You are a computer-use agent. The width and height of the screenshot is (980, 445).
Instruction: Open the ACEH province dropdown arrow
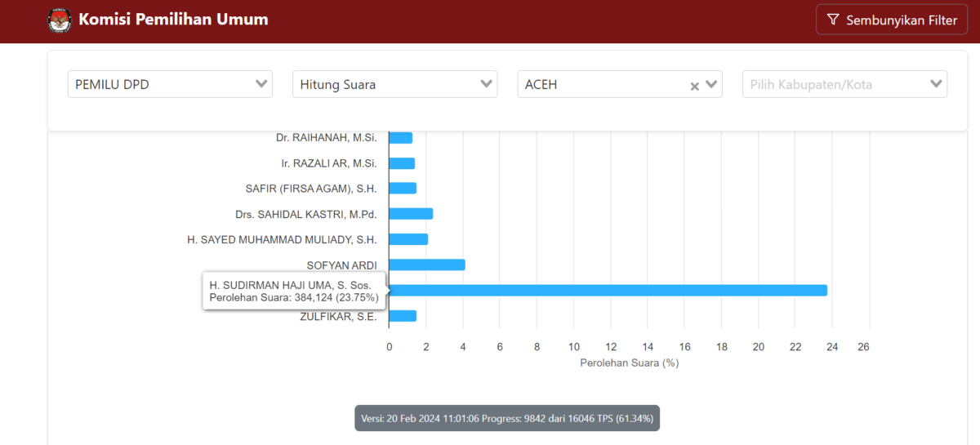pyautogui.click(x=710, y=84)
